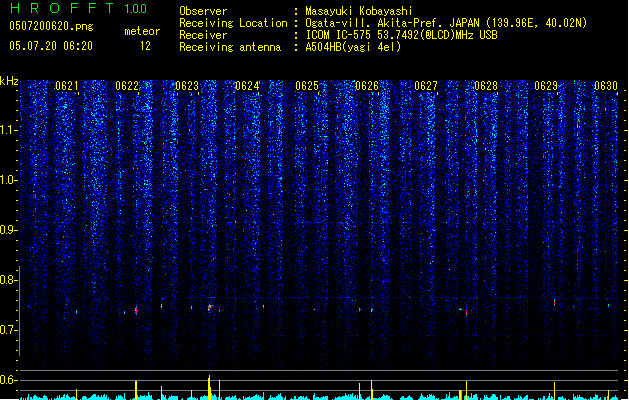Click the 0624 time marker
Viewport: 629px width, 400px height.
(x=247, y=86)
